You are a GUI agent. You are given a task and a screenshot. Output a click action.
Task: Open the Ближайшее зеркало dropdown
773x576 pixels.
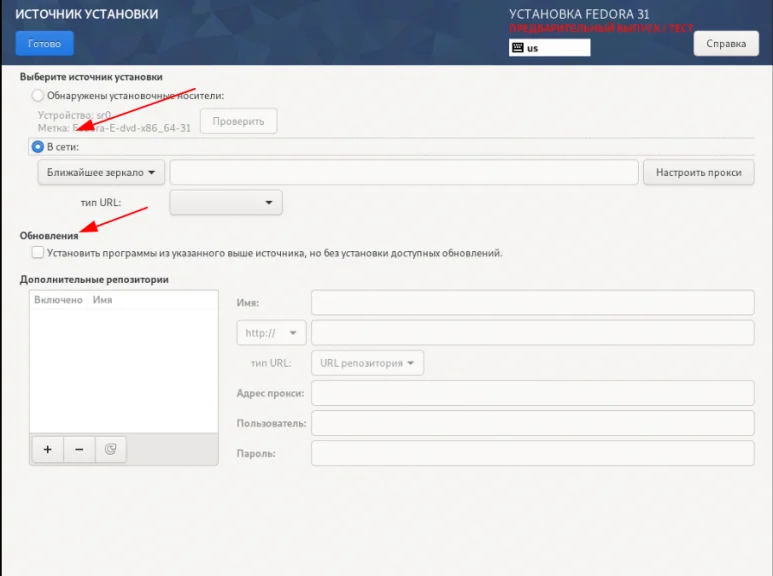pos(101,173)
